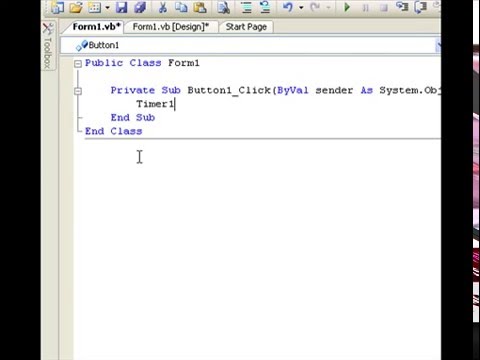Switch to the Form1.vb* code tab
Screen dimensions: 480x360
[x=96, y=27]
